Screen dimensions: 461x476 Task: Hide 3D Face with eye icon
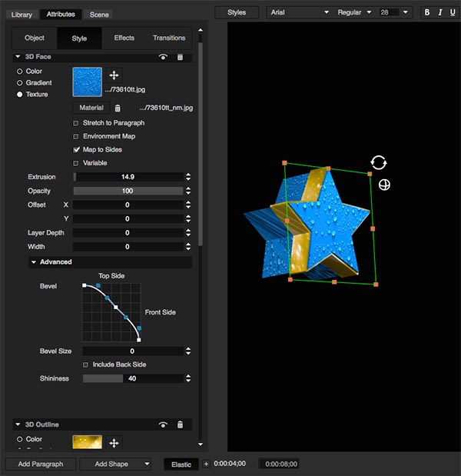tap(163, 57)
